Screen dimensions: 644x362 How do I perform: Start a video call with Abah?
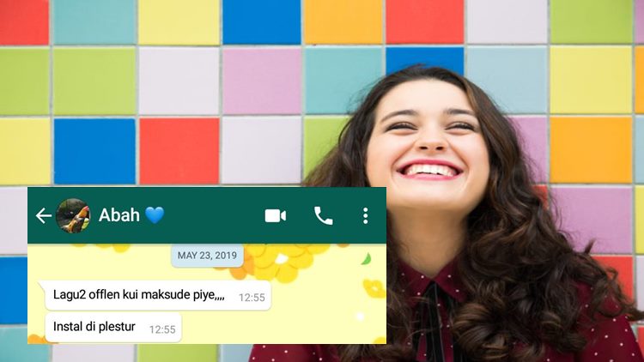275,216
